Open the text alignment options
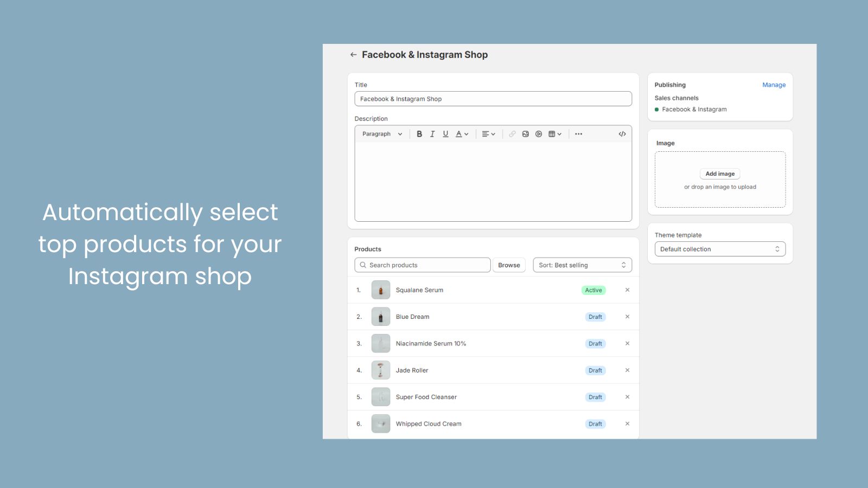The height and width of the screenshot is (488, 868). [488, 134]
